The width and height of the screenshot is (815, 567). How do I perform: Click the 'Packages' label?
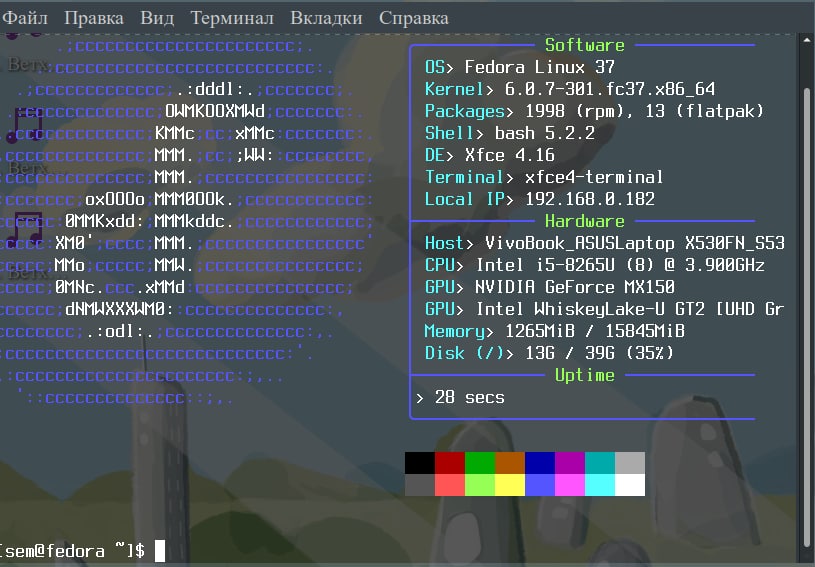[x=465, y=111]
